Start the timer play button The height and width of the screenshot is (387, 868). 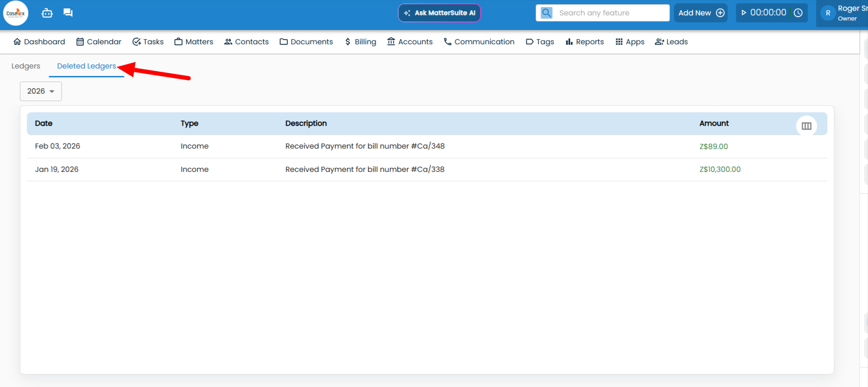[x=744, y=13]
